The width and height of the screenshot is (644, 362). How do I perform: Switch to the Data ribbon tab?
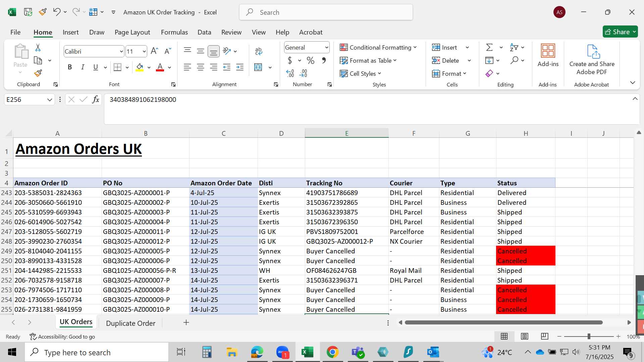pyautogui.click(x=204, y=32)
